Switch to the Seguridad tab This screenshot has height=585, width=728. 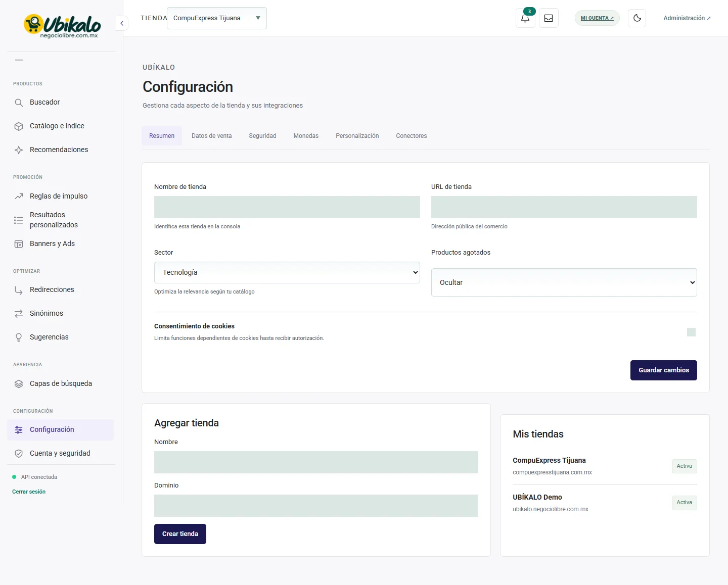point(262,136)
